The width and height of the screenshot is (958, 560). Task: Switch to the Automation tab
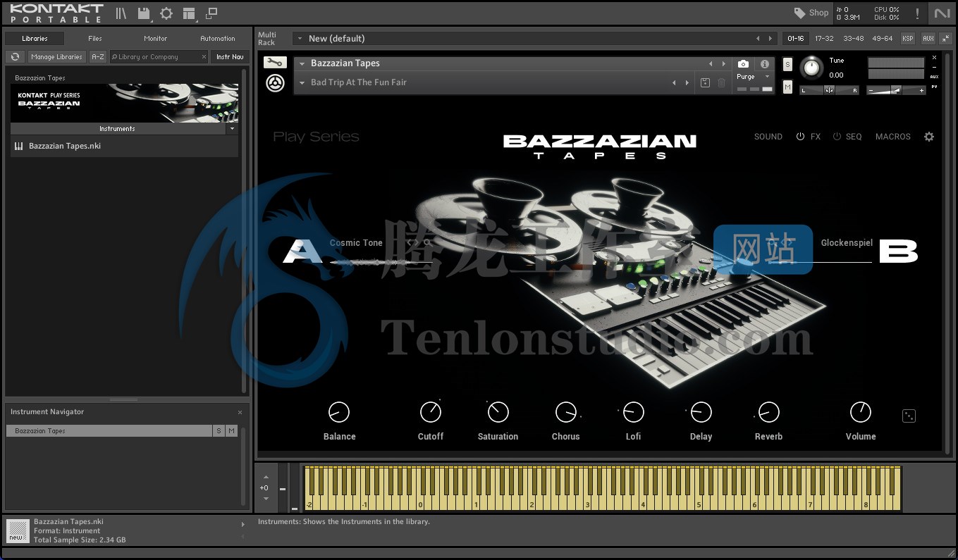tap(218, 38)
